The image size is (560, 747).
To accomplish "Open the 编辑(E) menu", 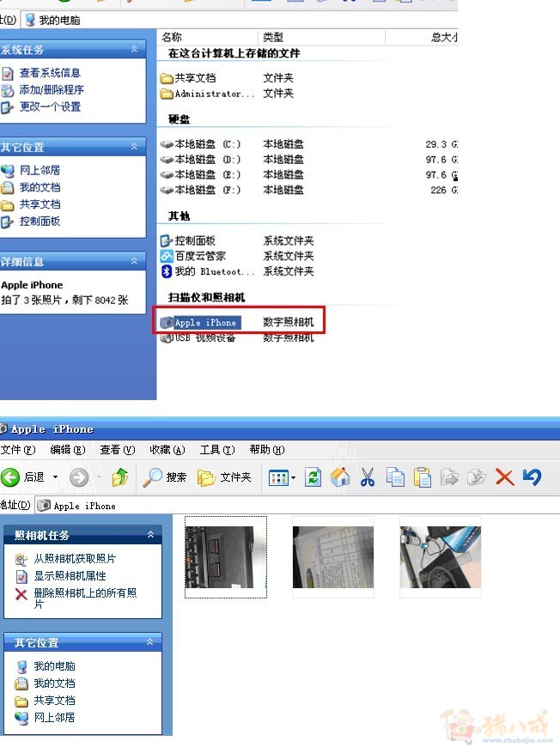I will tap(68, 450).
